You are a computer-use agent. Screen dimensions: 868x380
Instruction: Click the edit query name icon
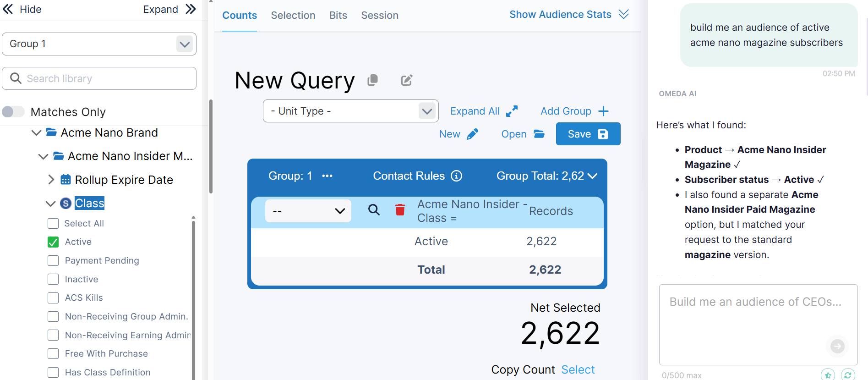click(407, 80)
